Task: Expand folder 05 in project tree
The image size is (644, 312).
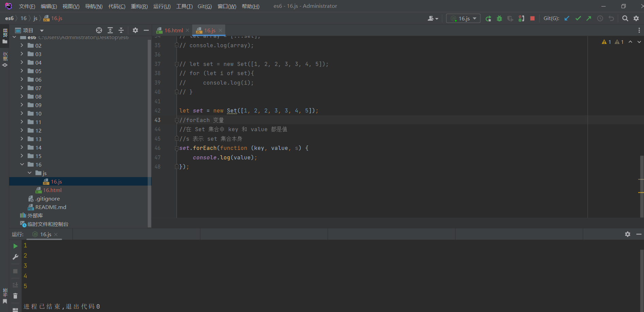Action: [x=22, y=71]
